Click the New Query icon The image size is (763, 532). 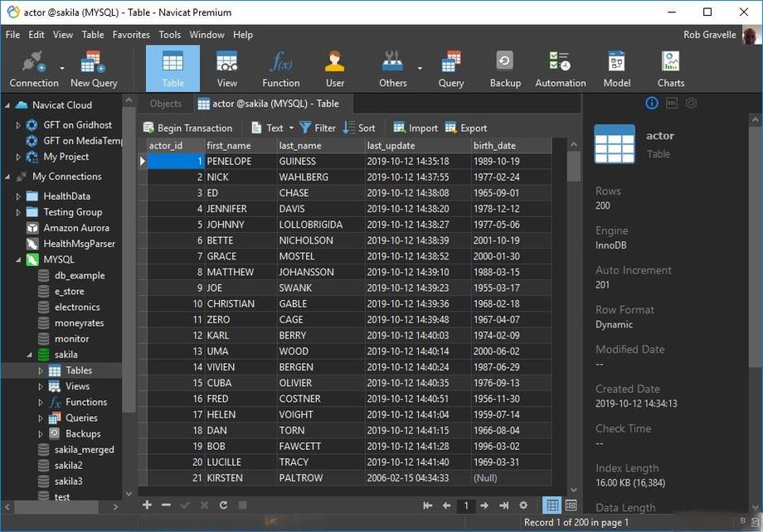94,69
